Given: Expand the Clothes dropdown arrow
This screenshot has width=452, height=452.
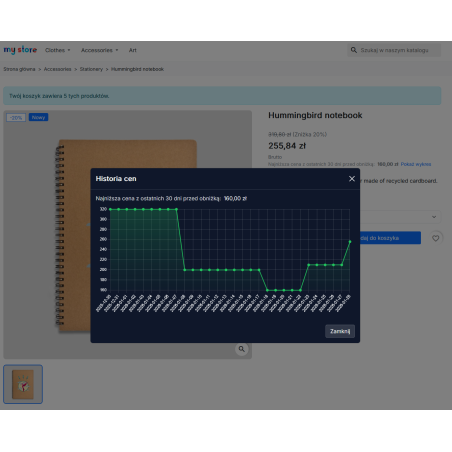Looking at the screenshot, I should pyautogui.click(x=69, y=50).
